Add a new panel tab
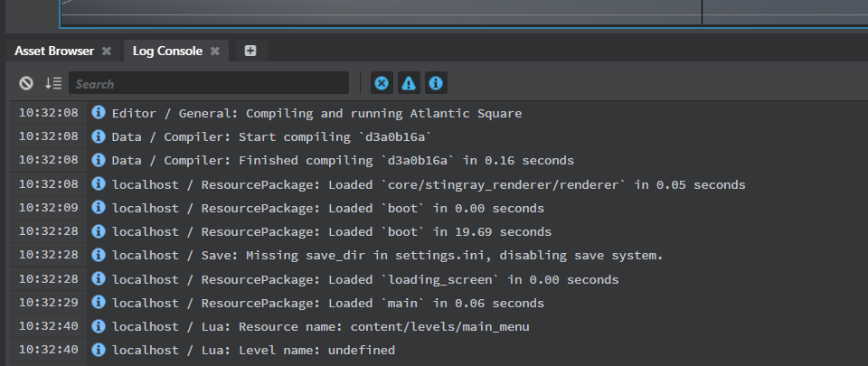Viewport: 868px width, 366px height. 250,52
